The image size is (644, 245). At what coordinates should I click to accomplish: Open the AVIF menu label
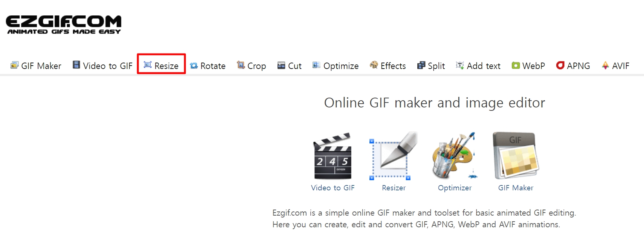[x=621, y=66]
